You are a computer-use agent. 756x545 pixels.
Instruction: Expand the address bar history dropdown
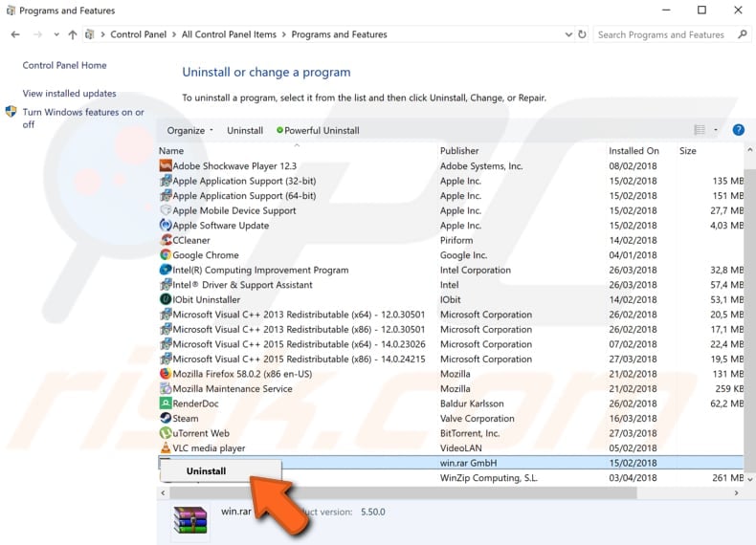tap(568, 34)
